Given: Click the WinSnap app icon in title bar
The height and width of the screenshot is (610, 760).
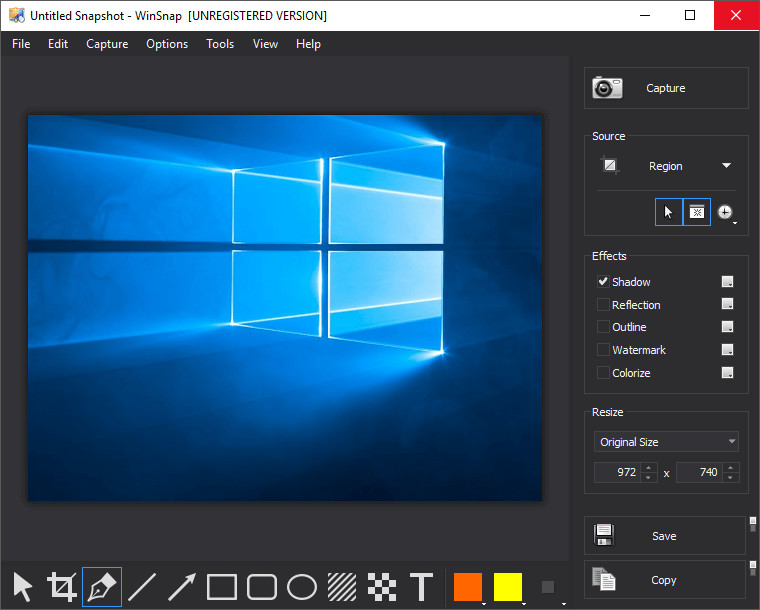Looking at the screenshot, I should pyautogui.click(x=17, y=16).
